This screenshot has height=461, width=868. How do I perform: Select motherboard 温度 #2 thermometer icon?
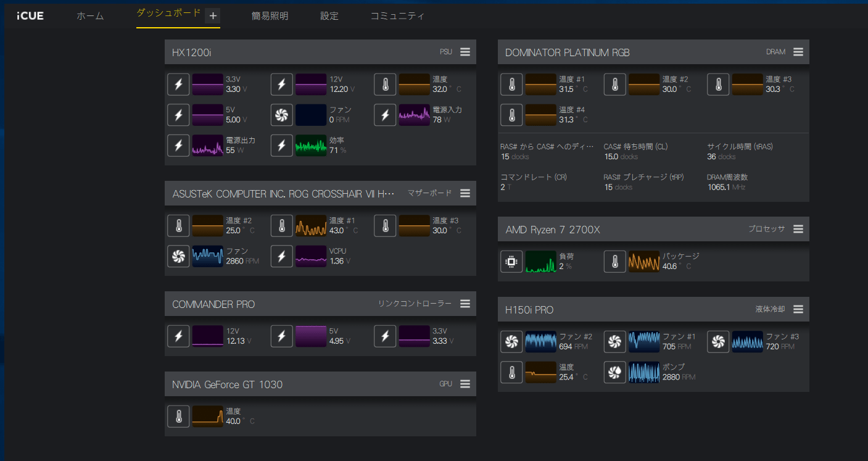point(178,226)
